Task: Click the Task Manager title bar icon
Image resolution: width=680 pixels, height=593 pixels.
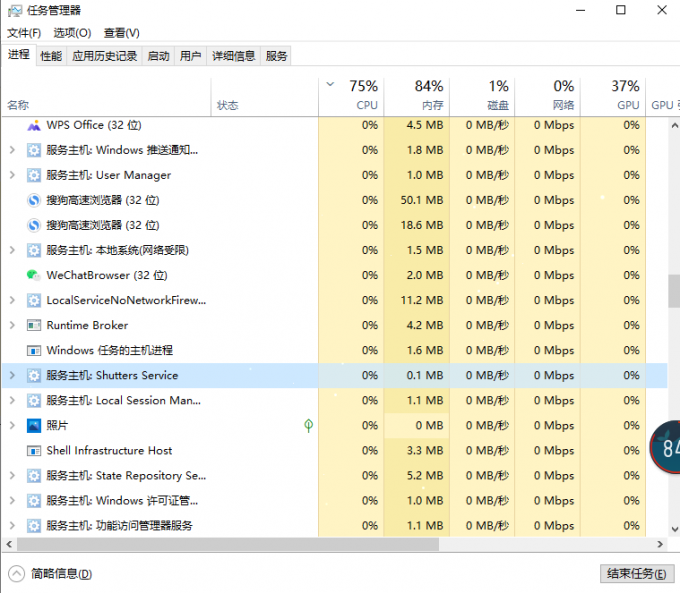Action: coord(15,10)
